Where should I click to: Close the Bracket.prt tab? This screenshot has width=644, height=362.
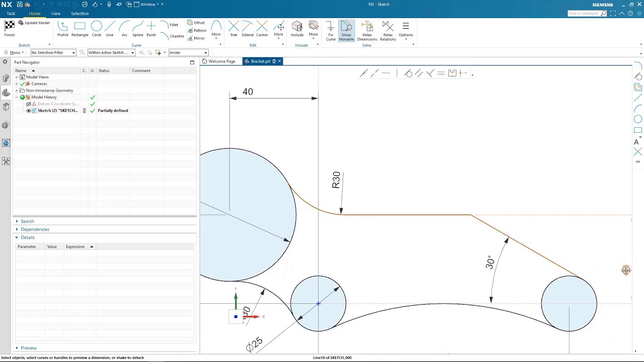coord(279,61)
